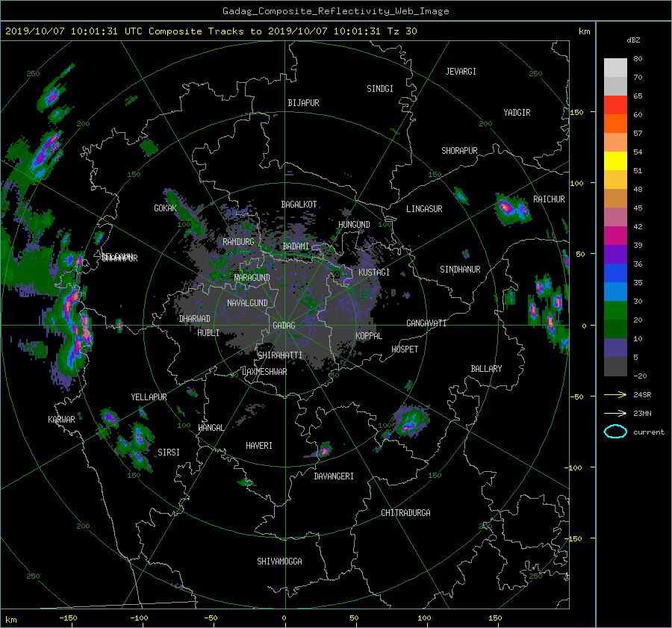
Task: Click the GOKAK city label
Action: (x=165, y=208)
